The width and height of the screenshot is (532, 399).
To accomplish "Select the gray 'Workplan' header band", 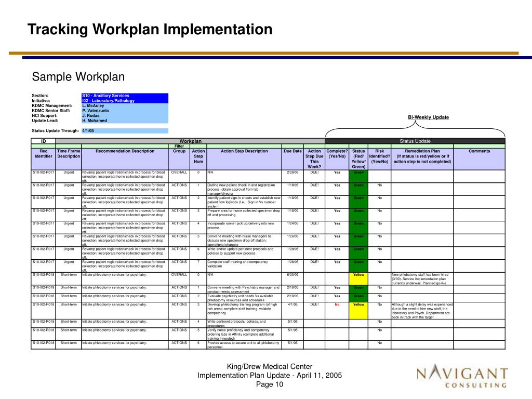I will pos(190,141).
